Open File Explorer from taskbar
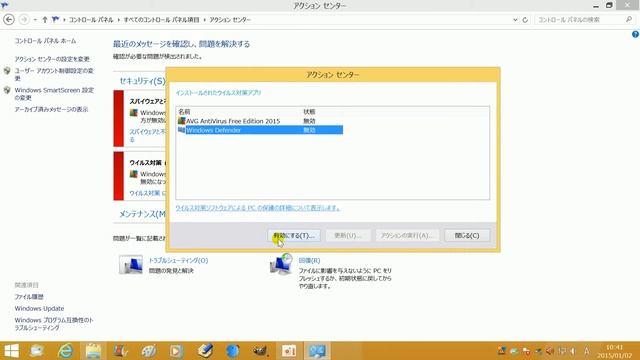Image resolution: width=640 pixels, height=360 pixels. (93, 351)
